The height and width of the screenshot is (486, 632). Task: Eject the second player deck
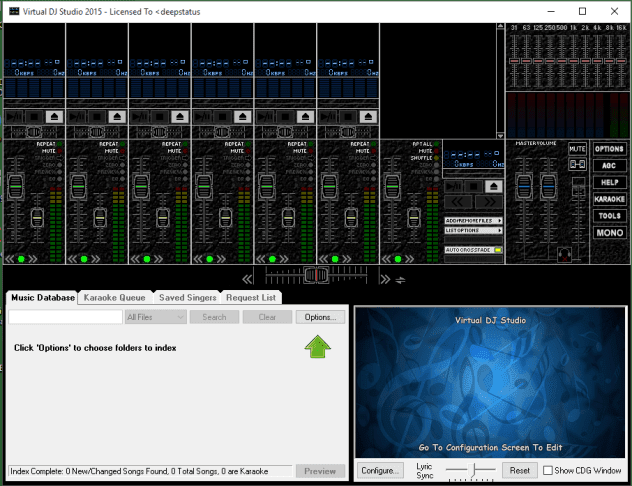click(x=117, y=117)
